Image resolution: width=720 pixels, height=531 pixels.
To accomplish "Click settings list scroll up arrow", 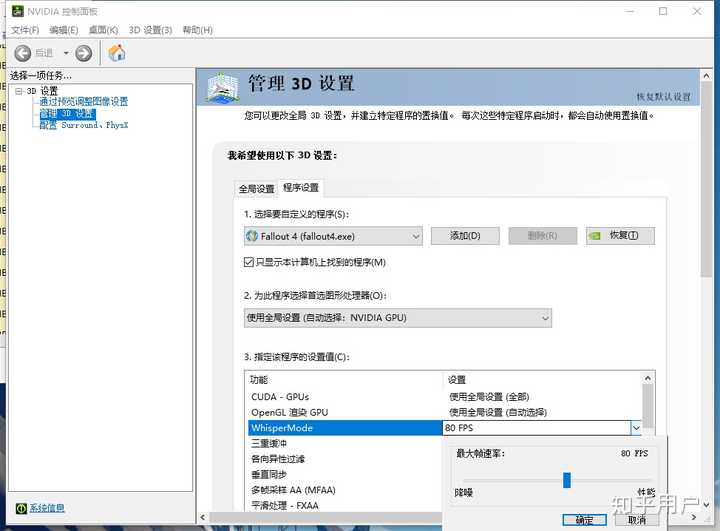I will [648, 378].
